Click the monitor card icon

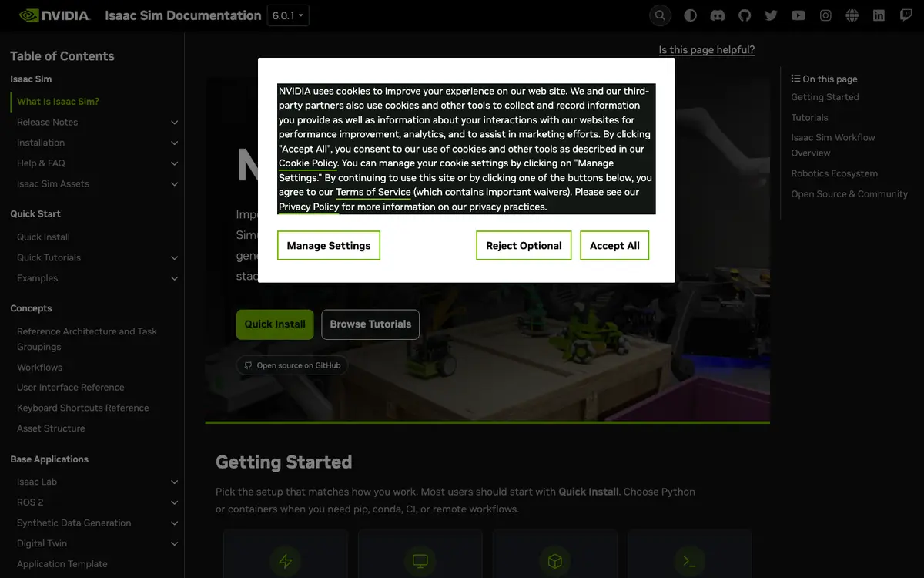[x=420, y=562]
